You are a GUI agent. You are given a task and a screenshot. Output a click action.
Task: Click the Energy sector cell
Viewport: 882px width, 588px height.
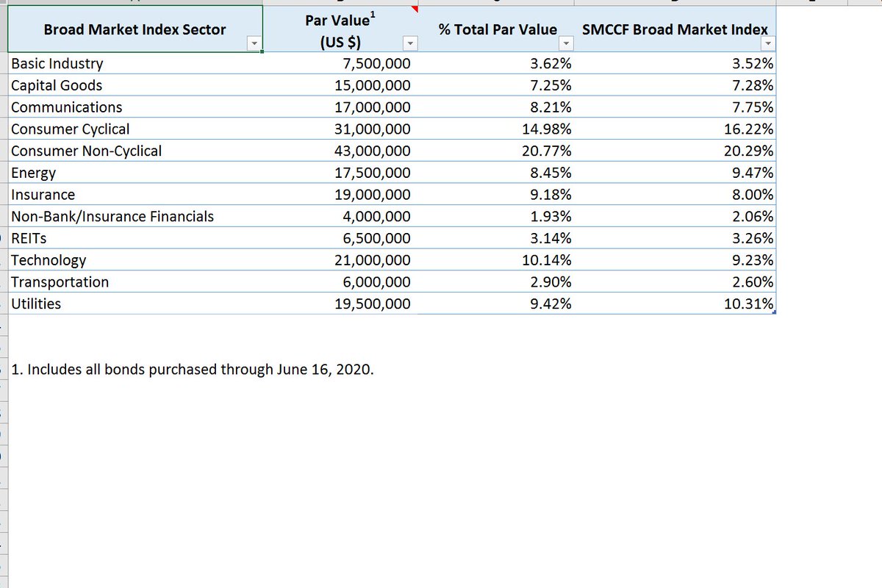[136, 173]
